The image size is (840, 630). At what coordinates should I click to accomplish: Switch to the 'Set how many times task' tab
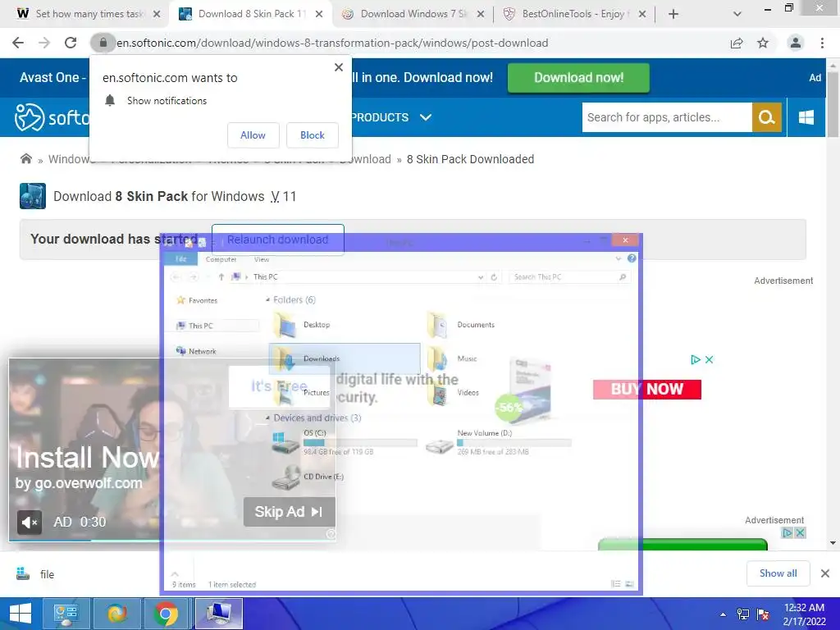pyautogui.click(x=89, y=14)
